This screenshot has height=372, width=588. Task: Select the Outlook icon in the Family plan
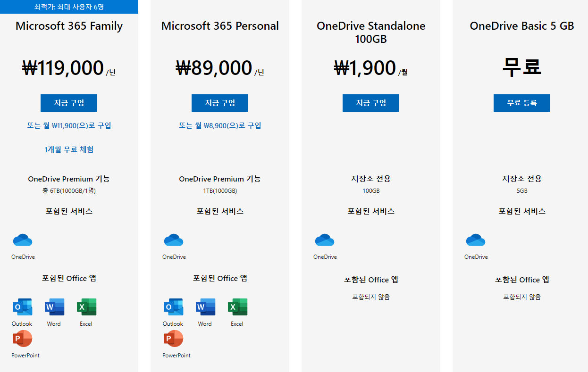coord(22,307)
